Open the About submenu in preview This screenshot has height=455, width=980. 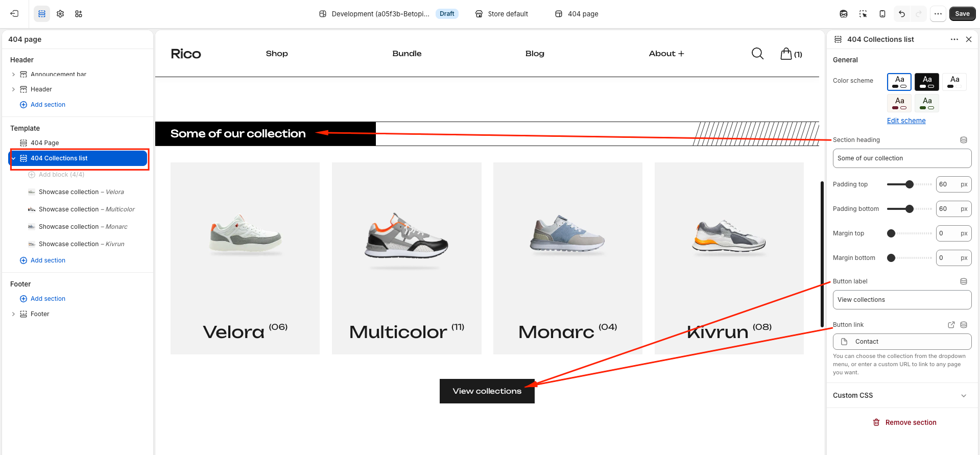coord(666,54)
